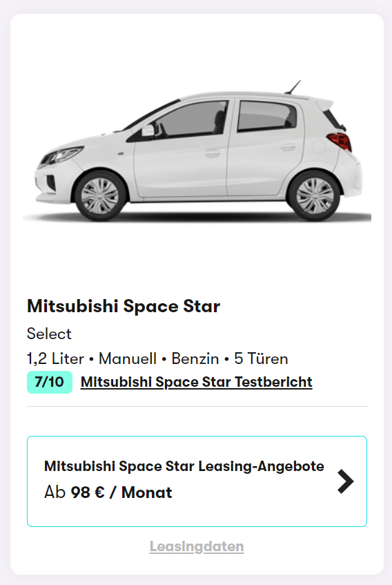392x585 pixels.
Task: Open Mitsubishi Space Star Leasing-Angebote card
Action: tap(197, 481)
